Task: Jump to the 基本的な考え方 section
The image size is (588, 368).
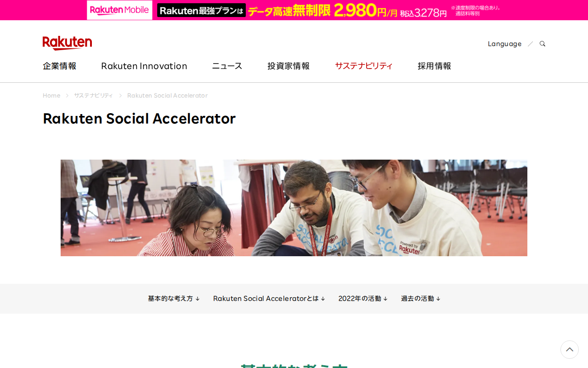Action: pos(174,299)
